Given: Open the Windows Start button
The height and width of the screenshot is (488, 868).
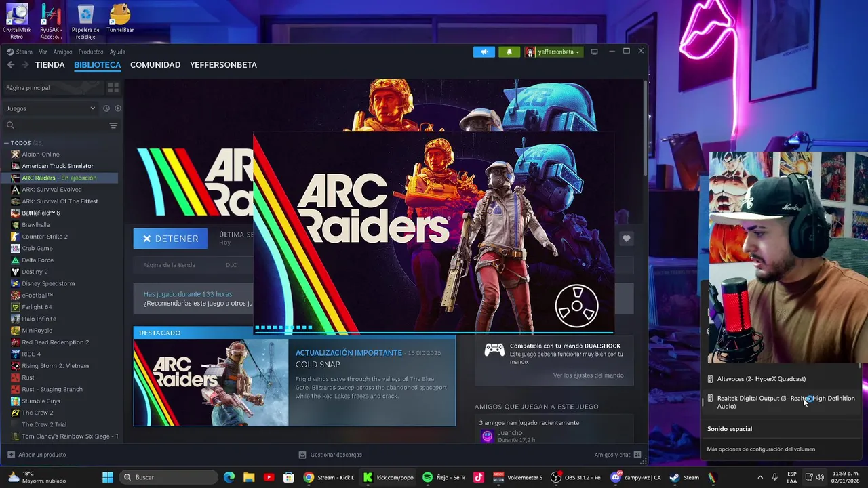Looking at the screenshot, I should coord(108,477).
